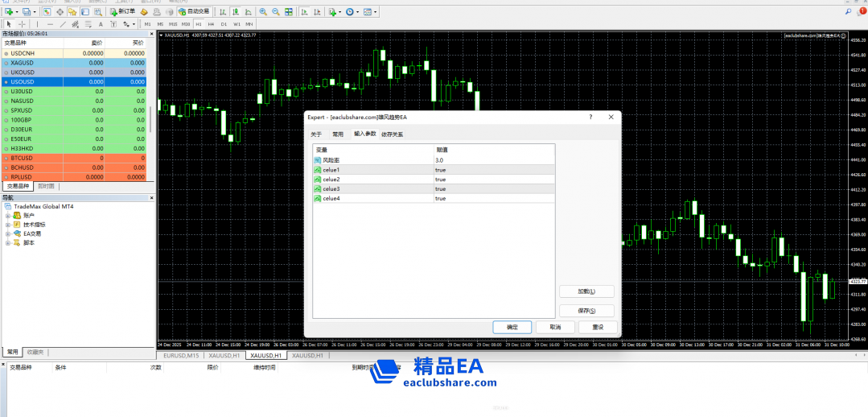Expand the 账户 (Accounts) tree node
Screen dimensions: 868x417
[x=8, y=216]
